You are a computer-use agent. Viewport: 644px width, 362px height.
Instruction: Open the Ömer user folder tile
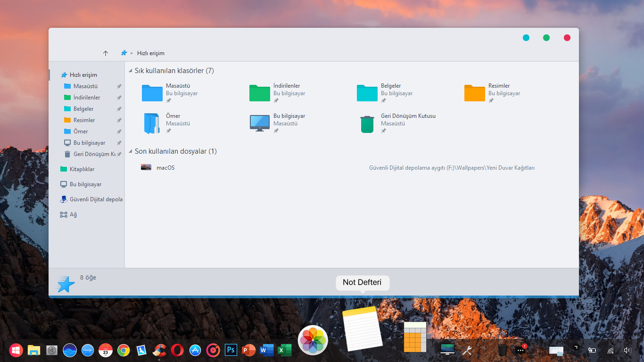pyautogui.click(x=152, y=123)
